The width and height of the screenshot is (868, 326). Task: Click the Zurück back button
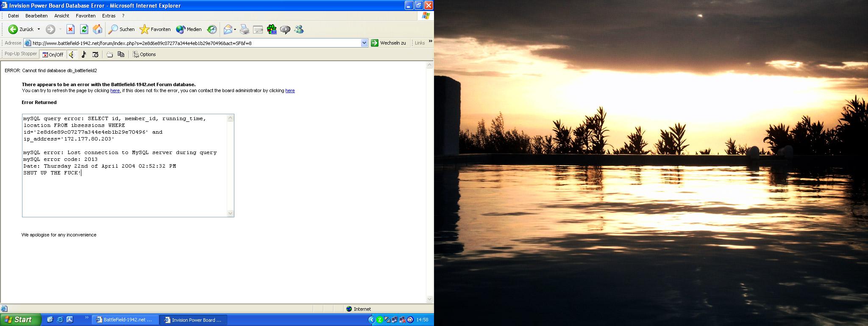pyautogui.click(x=21, y=29)
